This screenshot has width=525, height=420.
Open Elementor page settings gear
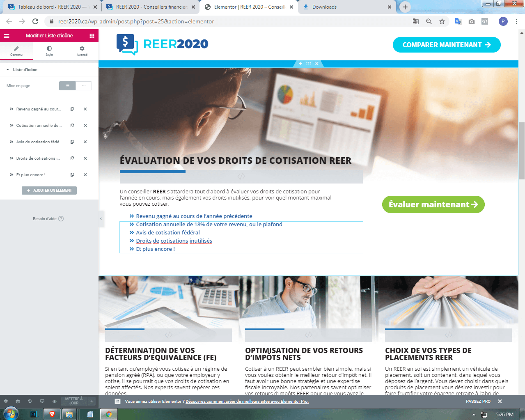(6, 401)
